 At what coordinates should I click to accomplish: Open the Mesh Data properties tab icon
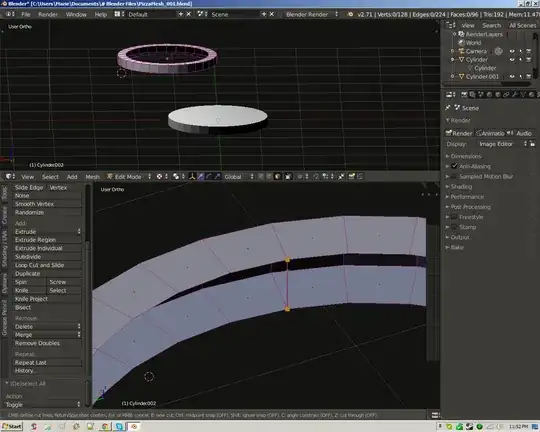click(x=523, y=94)
